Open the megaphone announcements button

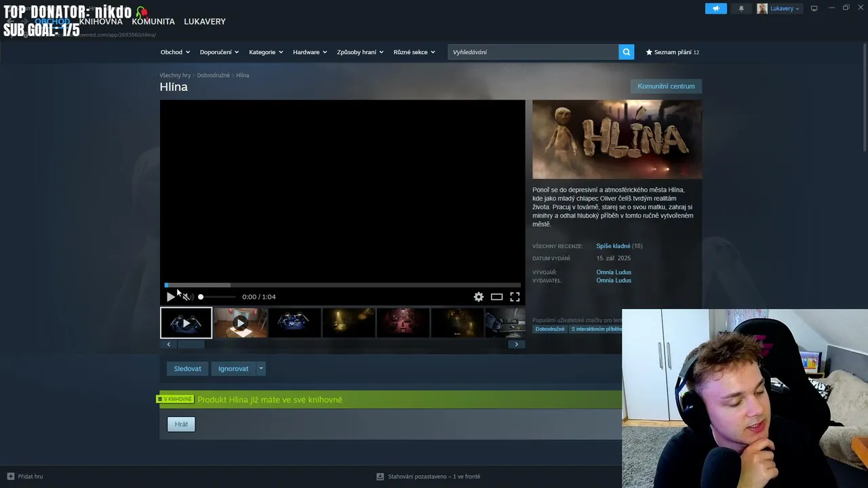pos(715,8)
